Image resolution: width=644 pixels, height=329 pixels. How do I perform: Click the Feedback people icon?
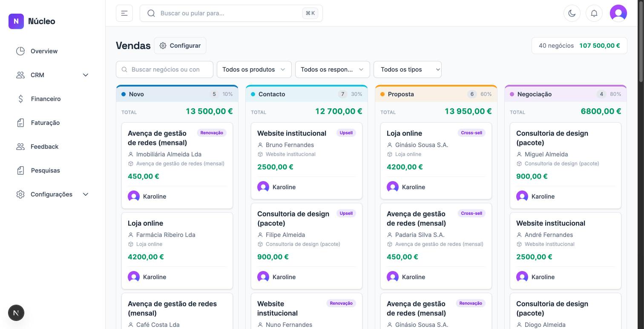point(20,147)
